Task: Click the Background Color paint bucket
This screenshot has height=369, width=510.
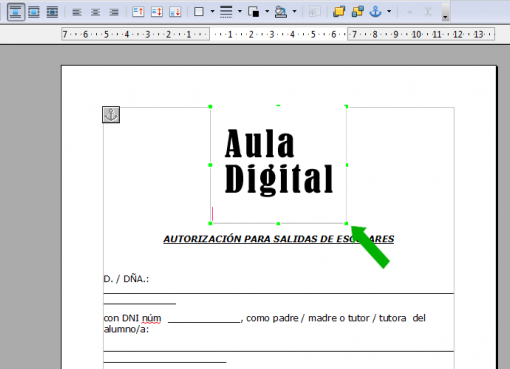Action: tap(281, 12)
